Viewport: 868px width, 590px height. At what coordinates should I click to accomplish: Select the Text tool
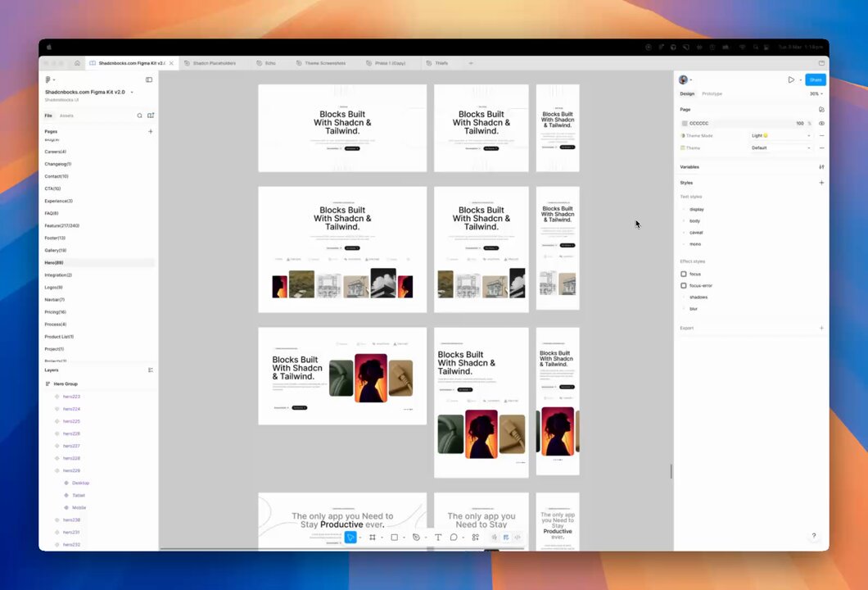438,538
